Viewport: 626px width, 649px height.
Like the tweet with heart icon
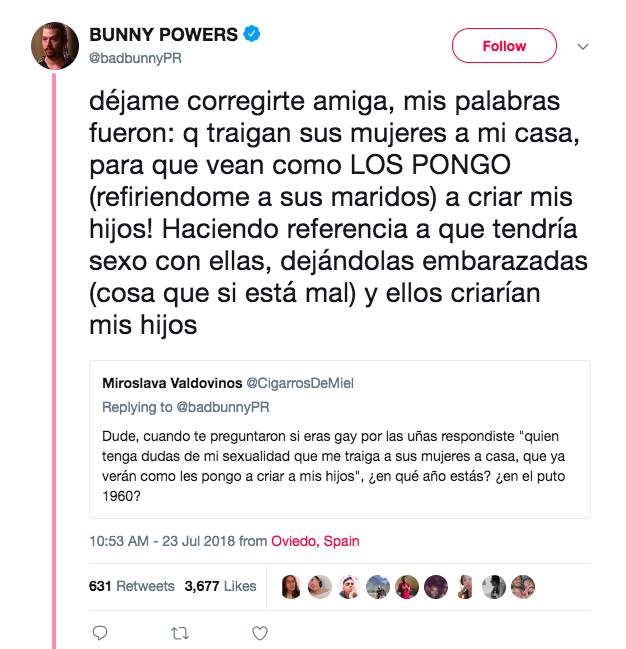(259, 632)
